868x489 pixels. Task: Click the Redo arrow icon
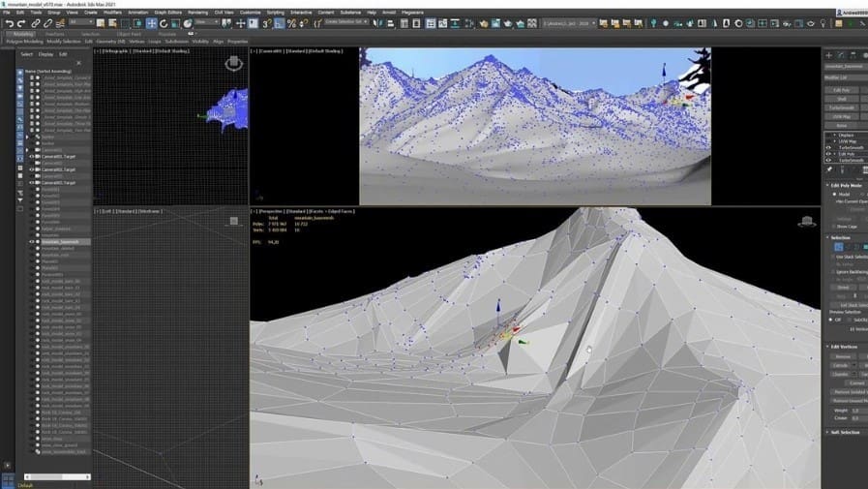[21, 23]
